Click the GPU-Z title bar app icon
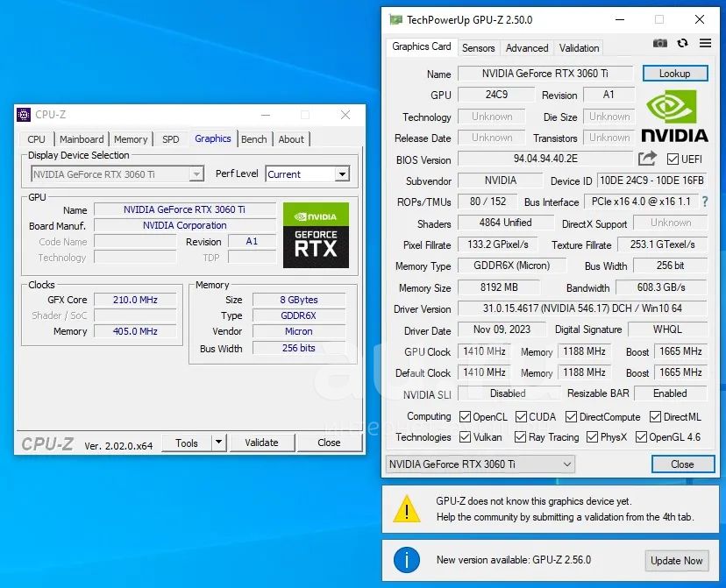 (x=395, y=19)
